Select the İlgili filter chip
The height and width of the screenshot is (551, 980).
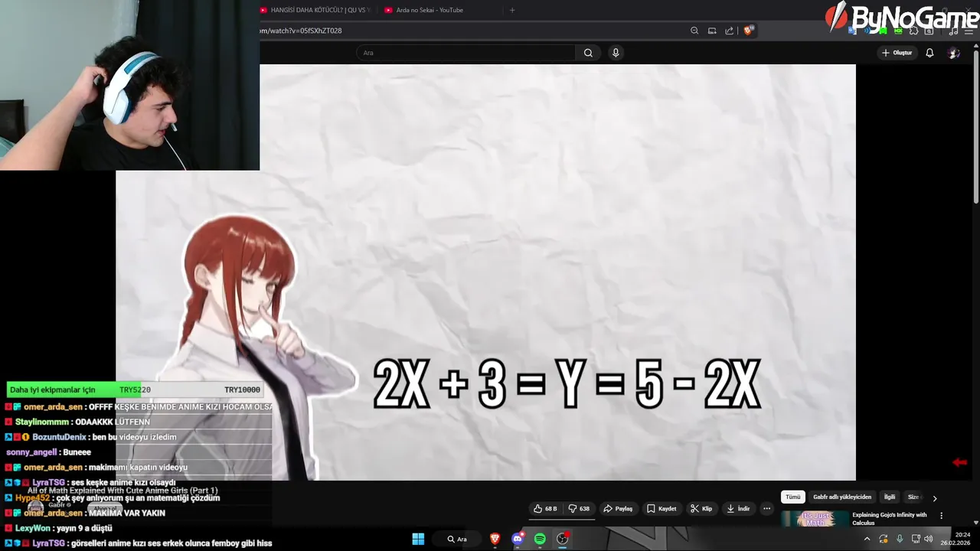tap(890, 497)
